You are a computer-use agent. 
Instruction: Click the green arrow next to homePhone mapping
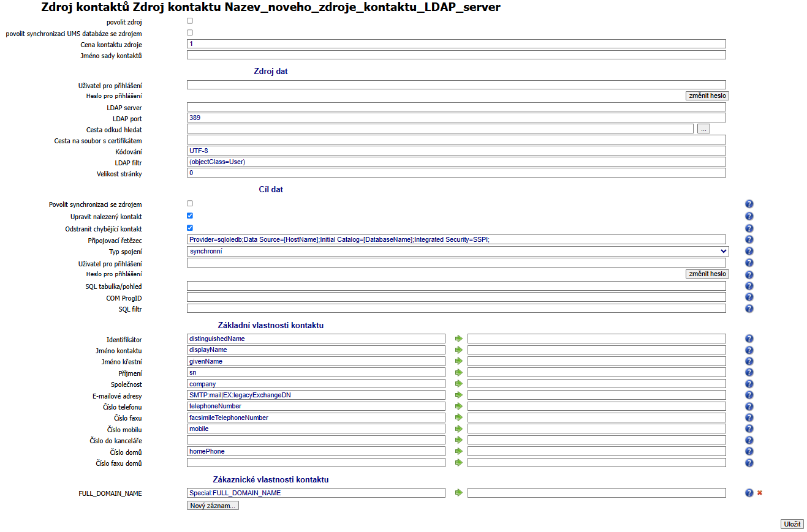458,451
